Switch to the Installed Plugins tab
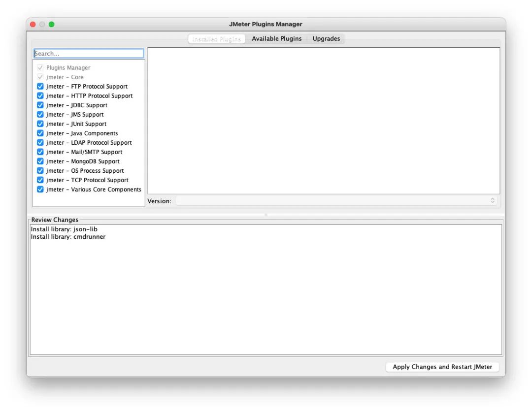The height and width of the screenshot is (412, 532). coord(216,39)
